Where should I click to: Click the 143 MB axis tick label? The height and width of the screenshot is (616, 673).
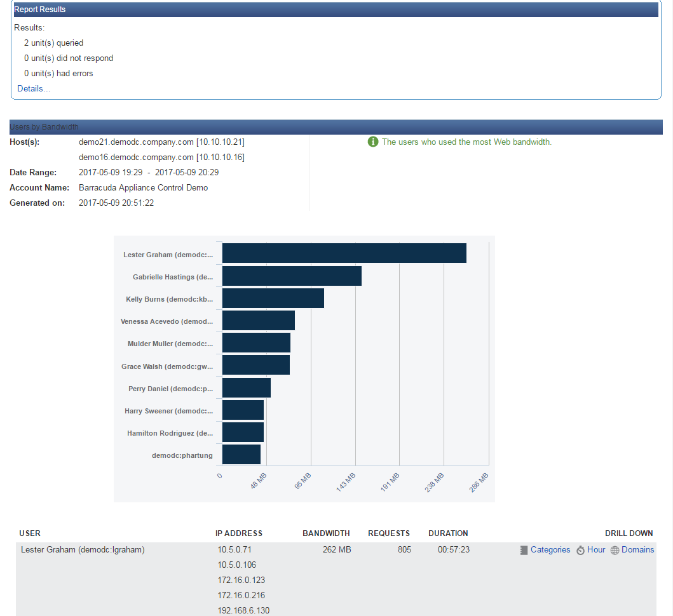[x=346, y=482]
